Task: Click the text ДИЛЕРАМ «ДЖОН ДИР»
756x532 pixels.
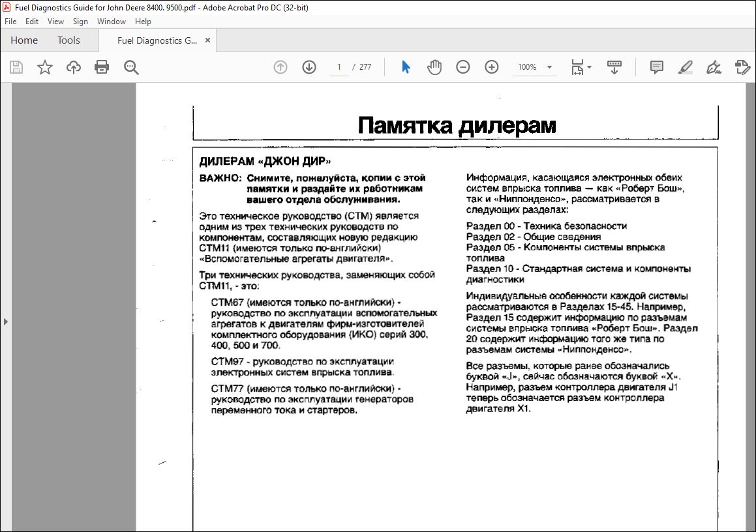Action: coord(265,161)
